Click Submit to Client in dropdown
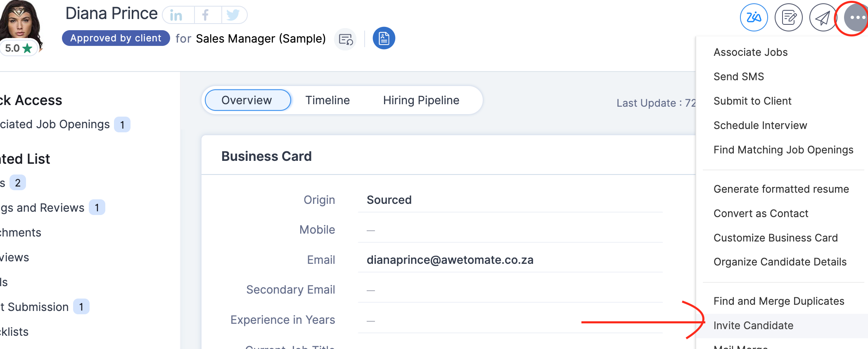 [752, 101]
